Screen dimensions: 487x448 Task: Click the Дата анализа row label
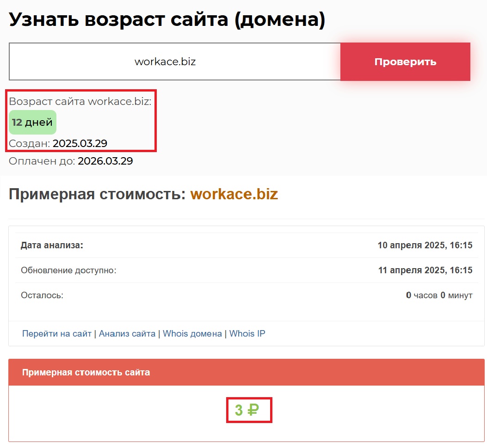52,245
